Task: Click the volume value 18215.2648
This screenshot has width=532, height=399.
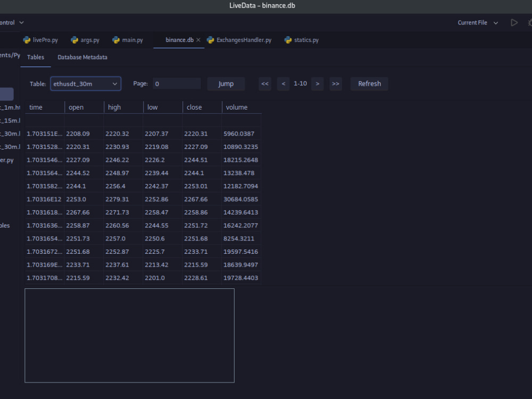Action: point(241,160)
